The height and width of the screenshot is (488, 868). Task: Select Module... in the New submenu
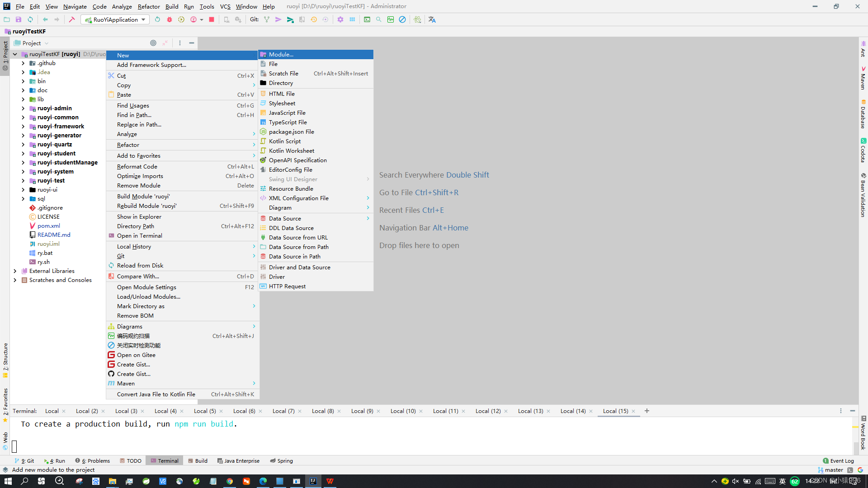click(x=281, y=54)
